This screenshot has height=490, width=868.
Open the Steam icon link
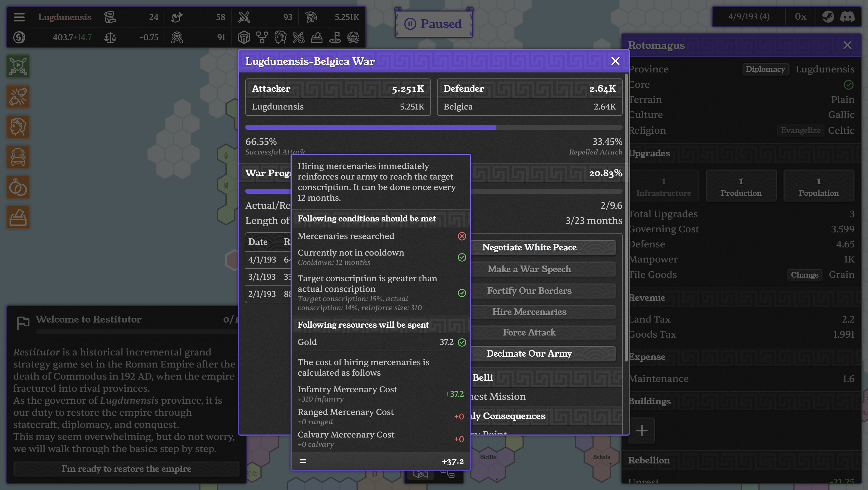pyautogui.click(x=828, y=17)
